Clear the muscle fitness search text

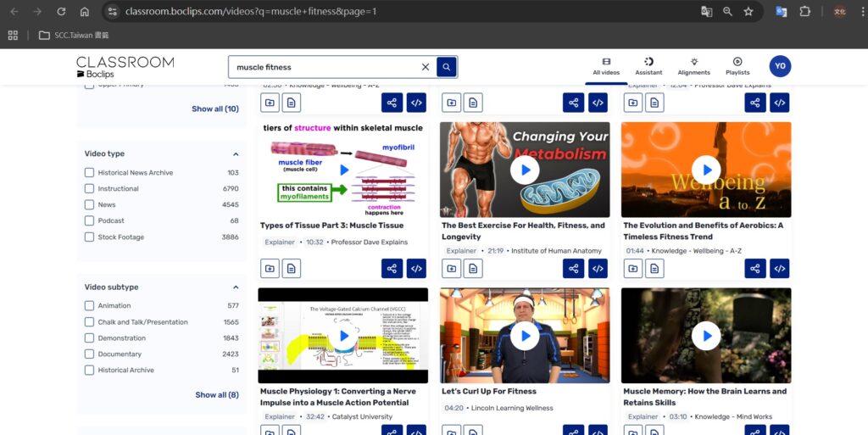point(426,67)
